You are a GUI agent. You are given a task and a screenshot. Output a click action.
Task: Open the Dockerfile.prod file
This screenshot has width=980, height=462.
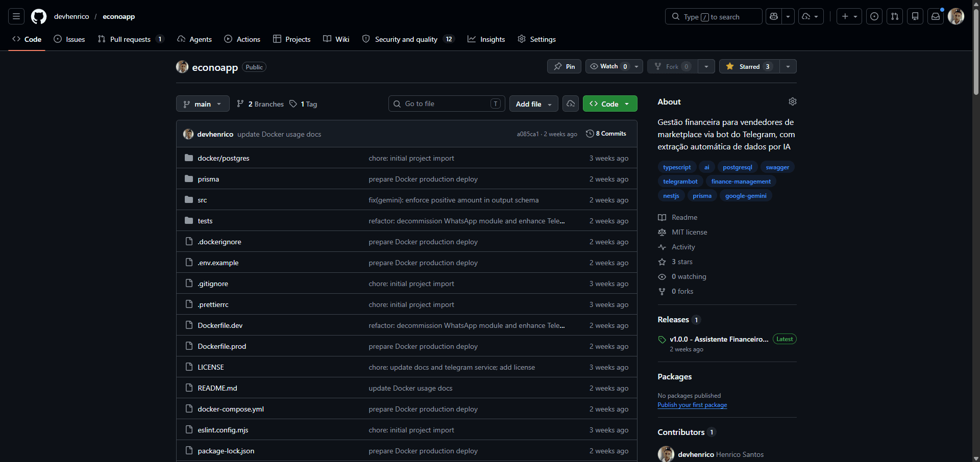[x=222, y=346]
